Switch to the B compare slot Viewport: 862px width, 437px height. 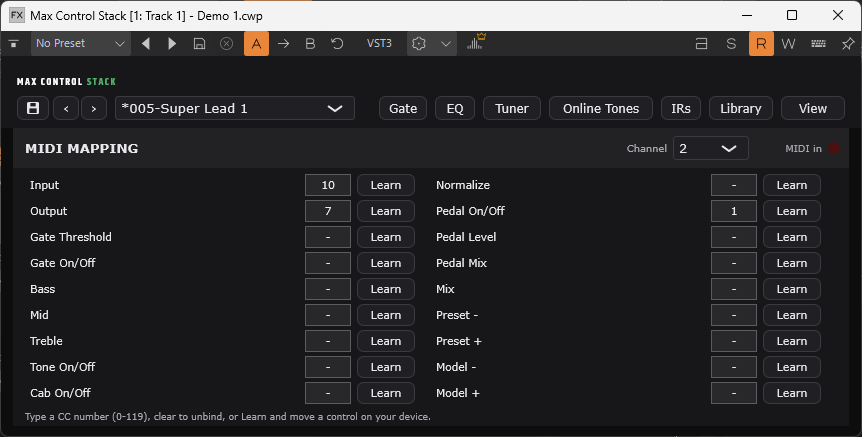(310, 43)
